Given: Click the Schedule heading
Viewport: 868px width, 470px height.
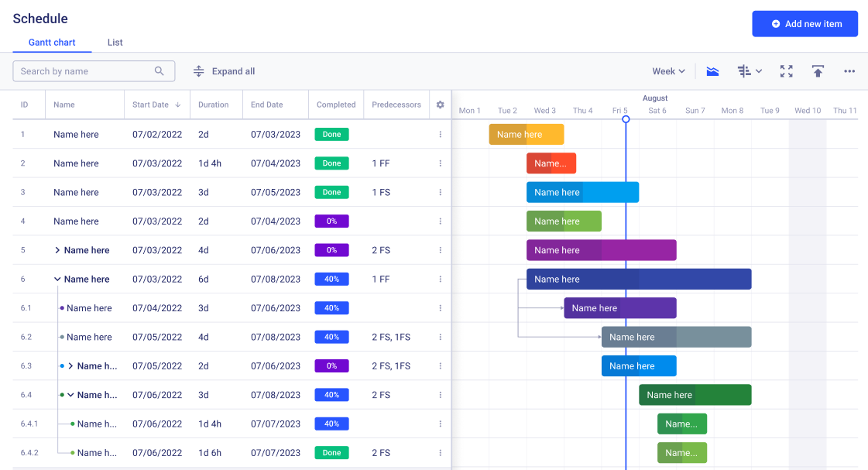Looking at the screenshot, I should [x=40, y=18].
